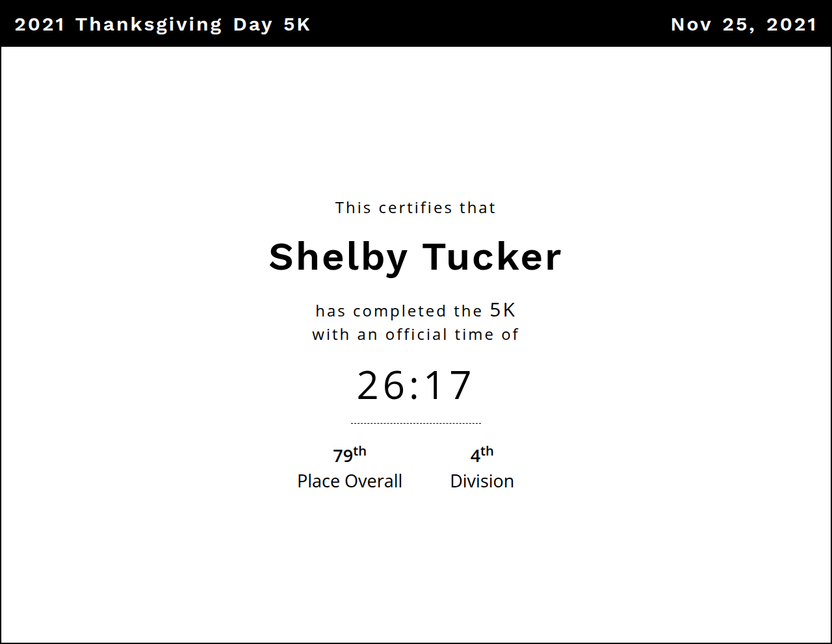Click the first name "Shelby"
832x644 pixels.
point(338,257)
